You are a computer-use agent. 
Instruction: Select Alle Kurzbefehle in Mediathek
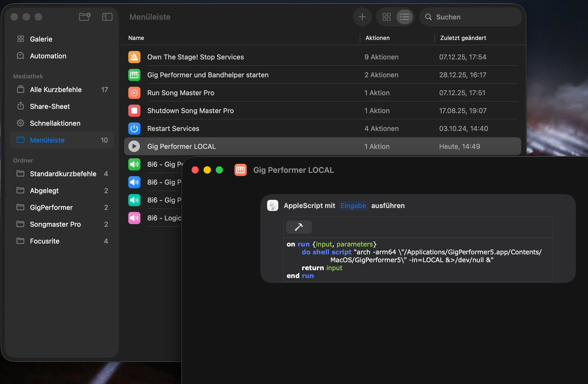(x=56, y=90)
